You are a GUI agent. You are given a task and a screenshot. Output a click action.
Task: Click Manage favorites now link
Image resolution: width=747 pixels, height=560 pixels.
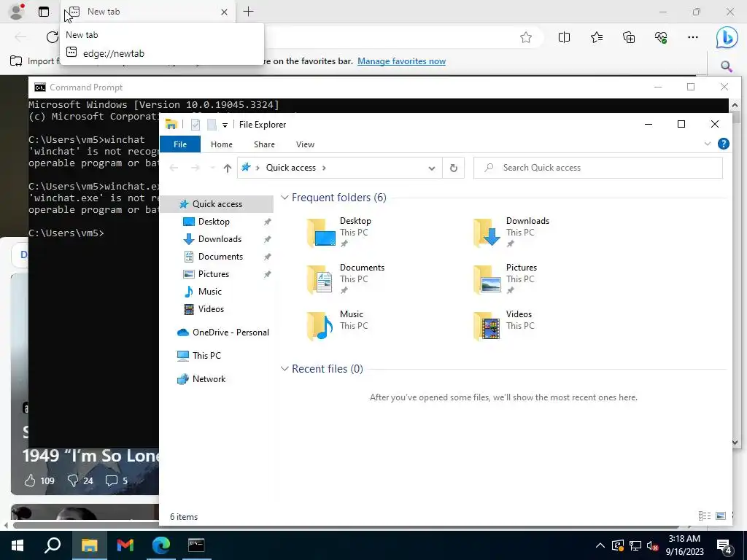(402, 61)
